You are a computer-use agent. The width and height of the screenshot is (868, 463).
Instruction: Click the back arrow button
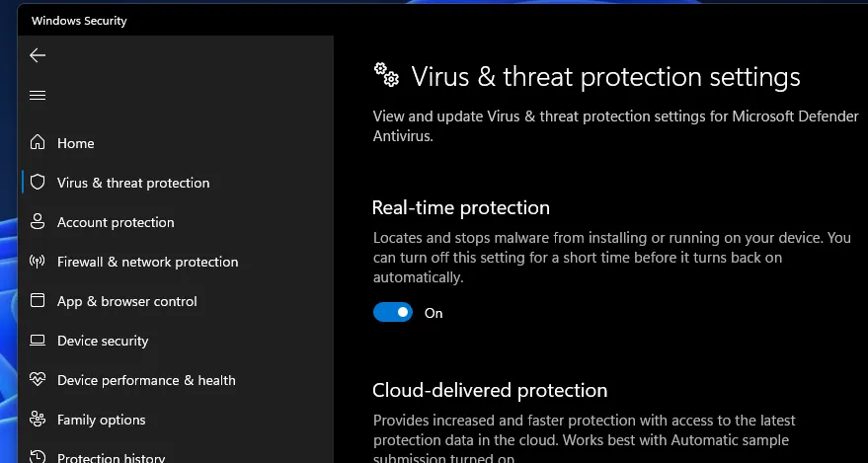tap(38, 55)
